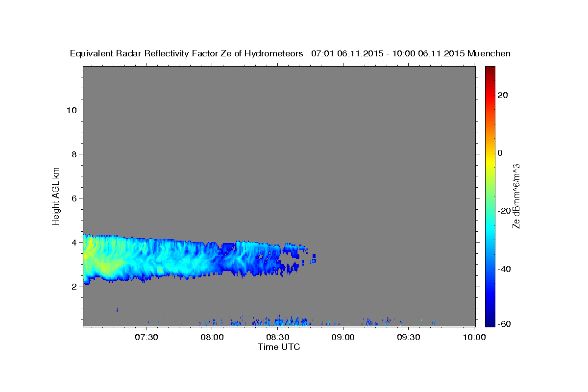Image resolution: width=588 pixels, height=392 pixels.
Task: Pick the dark blue bottom of colorbar
Action: coord(490,322)
